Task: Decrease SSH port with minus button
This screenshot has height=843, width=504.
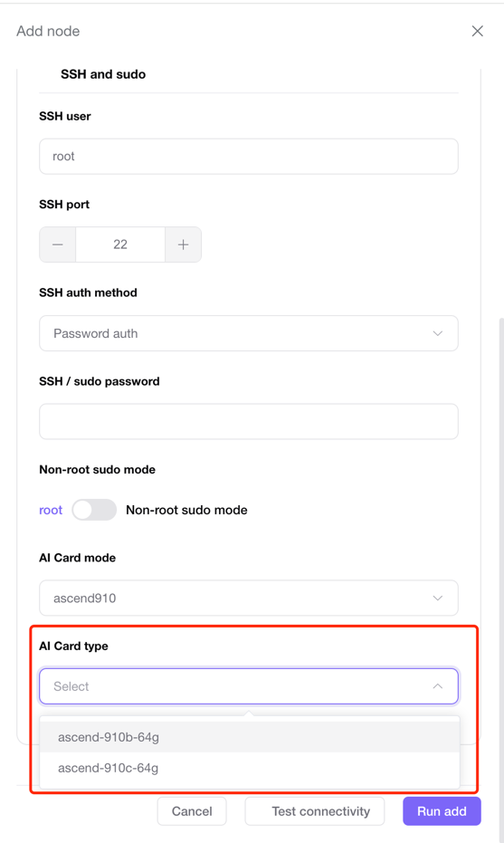Action: tap(58, 244)
